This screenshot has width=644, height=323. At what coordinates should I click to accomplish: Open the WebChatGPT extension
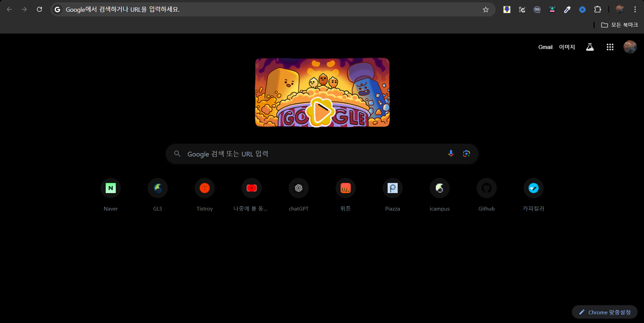tap(537, 9)
